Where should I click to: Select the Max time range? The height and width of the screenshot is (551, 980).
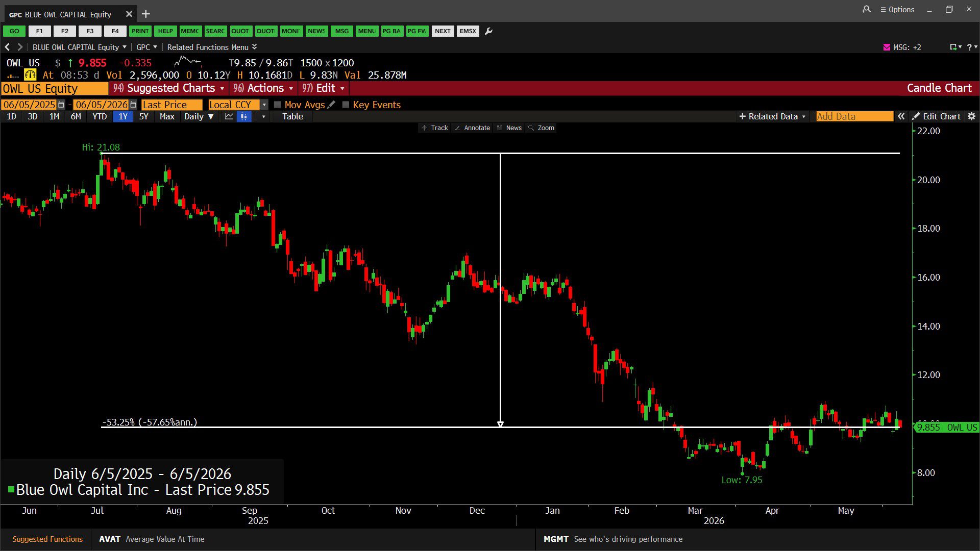point(167,116)
